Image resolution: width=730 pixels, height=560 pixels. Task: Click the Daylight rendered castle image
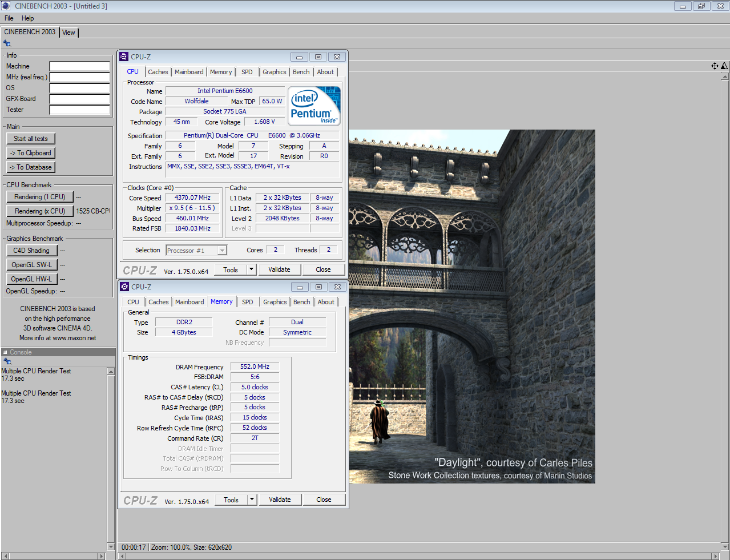click(471, 307)
